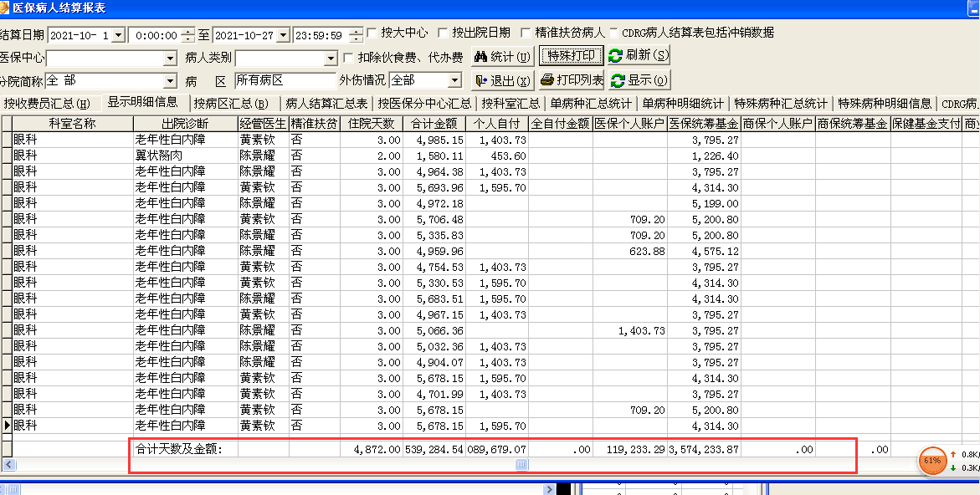The image size is (980, 495).
Task: Open the 分院简称 全部 dropdown
Action: pyautogui.click(x=170, y=81)
